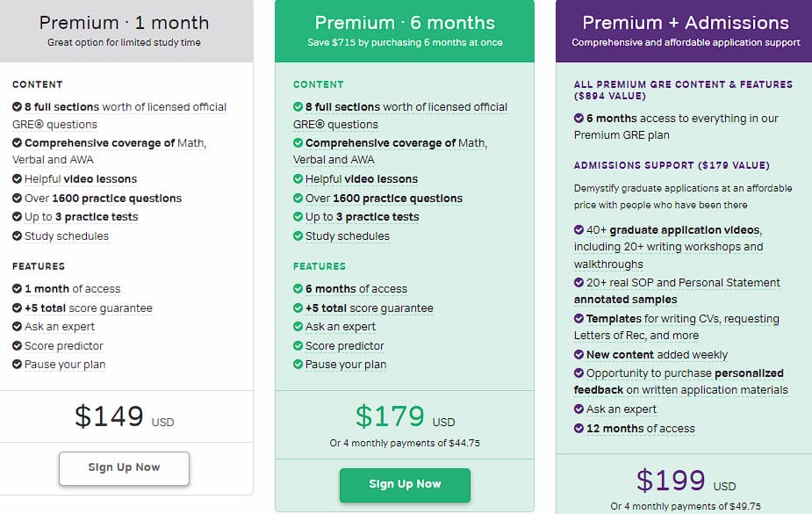
Task: Click green Sign Up Now button
Action: pos(405,485)
